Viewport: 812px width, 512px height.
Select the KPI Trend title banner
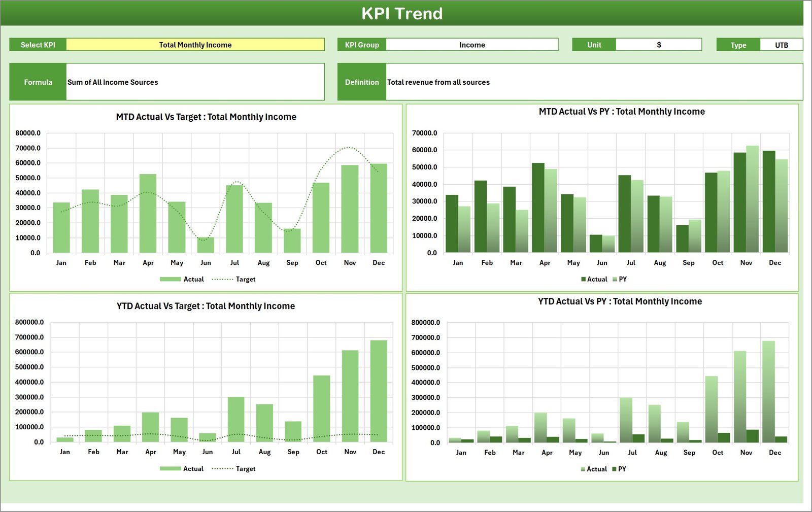[402, 14]
